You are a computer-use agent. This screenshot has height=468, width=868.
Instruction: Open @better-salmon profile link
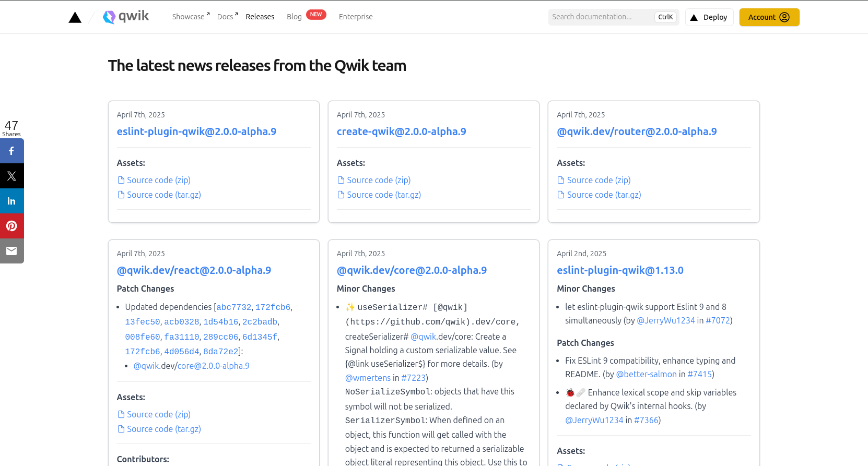tap(647, 374)
